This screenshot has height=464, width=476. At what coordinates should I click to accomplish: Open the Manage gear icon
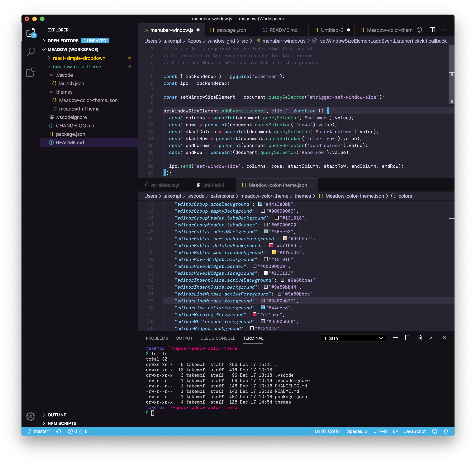[31, 416]
